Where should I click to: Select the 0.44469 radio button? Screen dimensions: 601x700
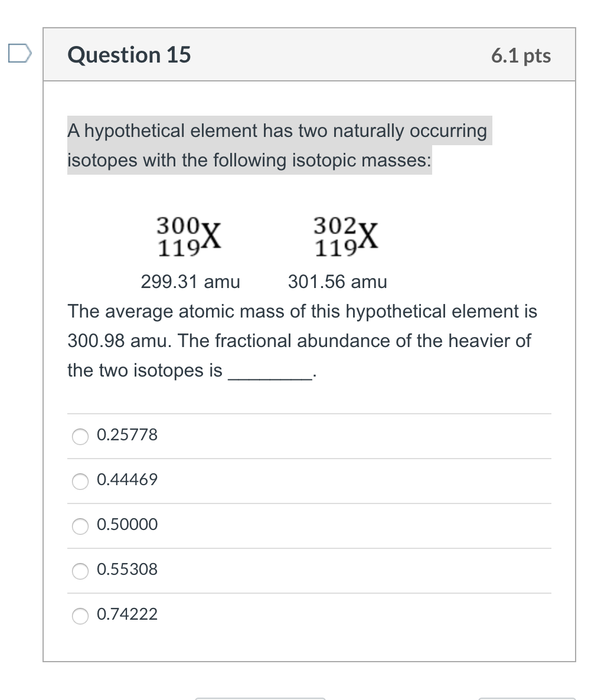point(80,482)
